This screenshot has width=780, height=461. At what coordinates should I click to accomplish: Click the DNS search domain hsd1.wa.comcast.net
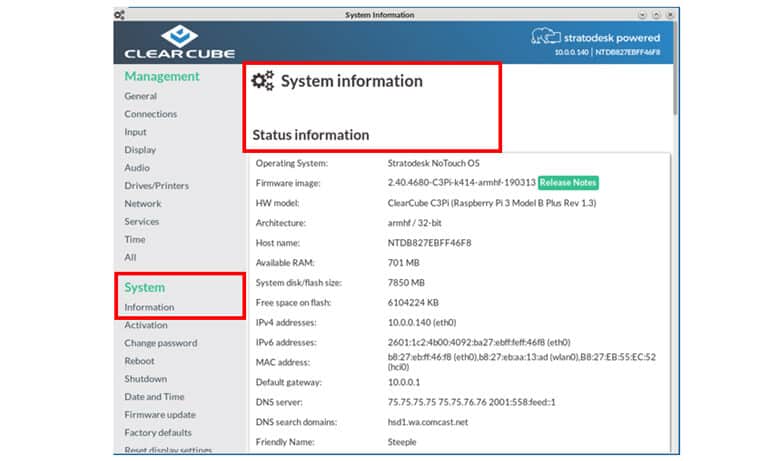click(428, 422)
